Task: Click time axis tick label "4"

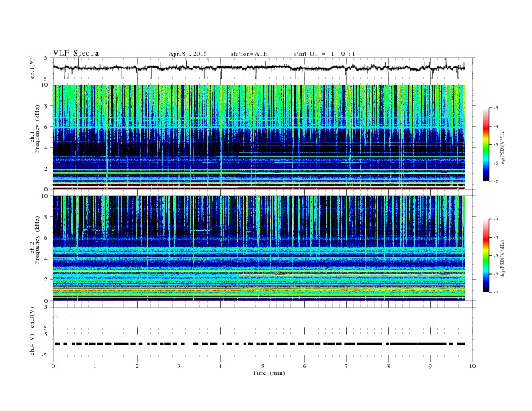Action: click(221, 366)
